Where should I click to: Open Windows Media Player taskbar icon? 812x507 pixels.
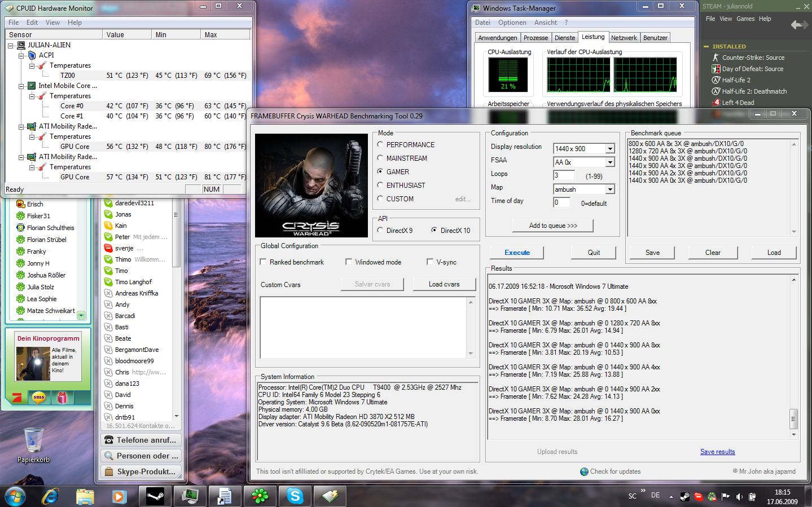(119, 497)
